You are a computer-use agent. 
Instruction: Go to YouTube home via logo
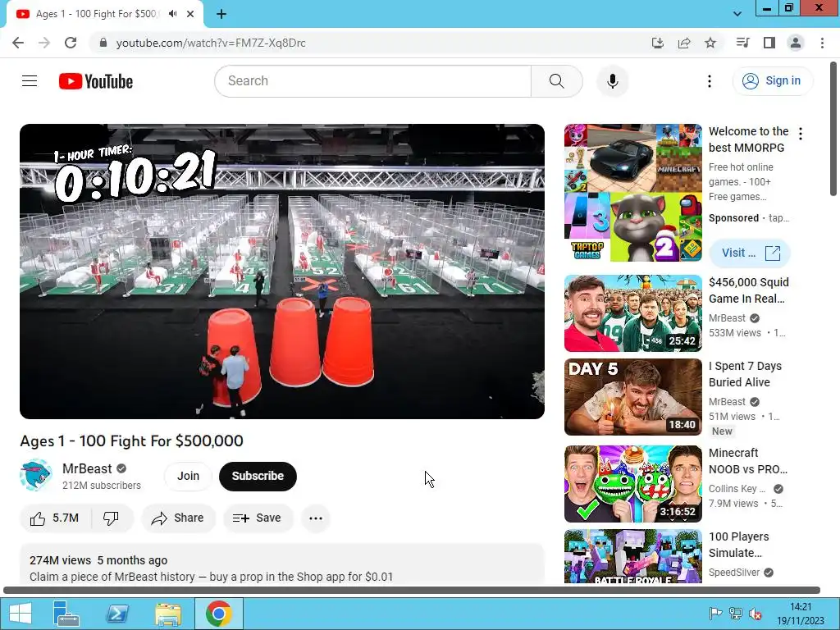96,81
